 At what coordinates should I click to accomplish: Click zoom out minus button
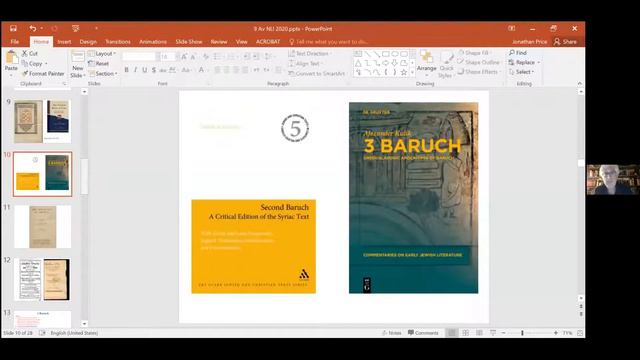click(x=503, y=333)
